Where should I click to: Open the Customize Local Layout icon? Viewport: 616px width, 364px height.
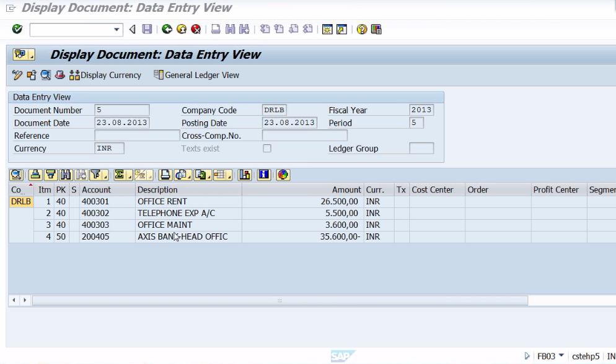[x=376, y=30]
